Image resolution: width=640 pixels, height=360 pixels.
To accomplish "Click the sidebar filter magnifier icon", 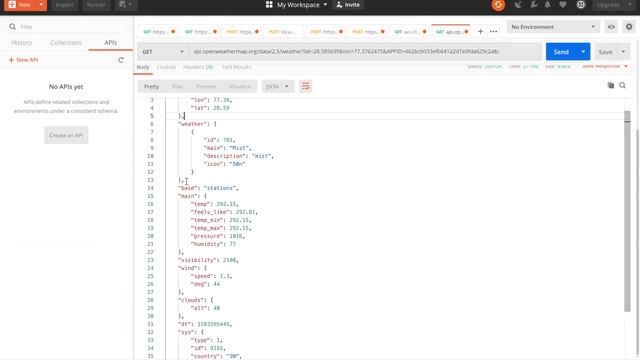I will click(x=13, y=27).
